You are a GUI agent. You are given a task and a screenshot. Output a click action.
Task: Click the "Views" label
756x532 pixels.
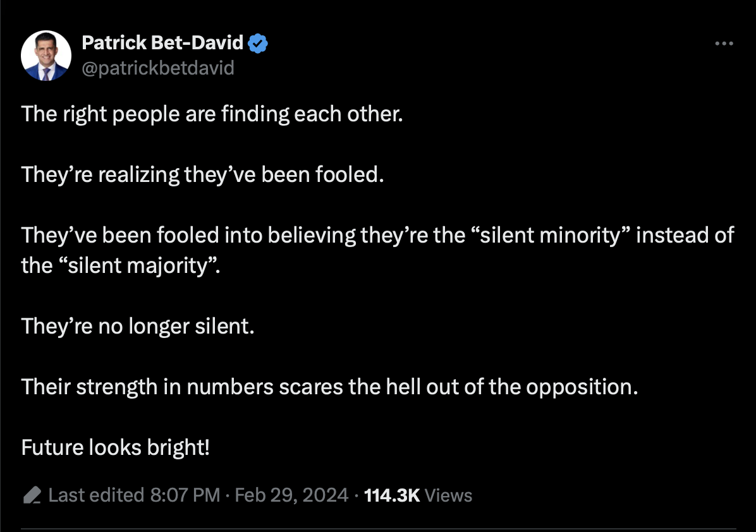[x=449, y=495]
